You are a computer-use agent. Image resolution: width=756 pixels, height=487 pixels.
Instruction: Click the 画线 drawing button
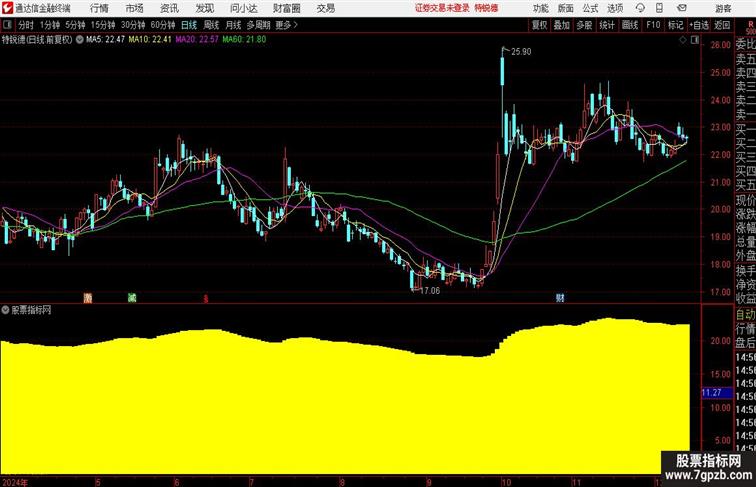(x=630, y=25)
